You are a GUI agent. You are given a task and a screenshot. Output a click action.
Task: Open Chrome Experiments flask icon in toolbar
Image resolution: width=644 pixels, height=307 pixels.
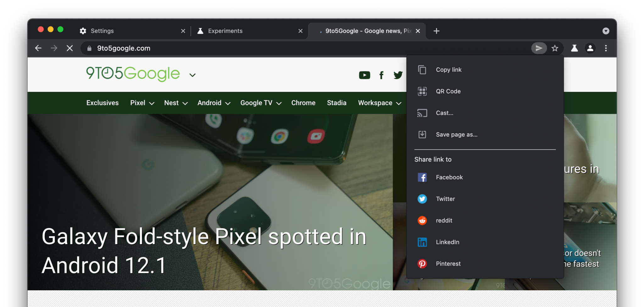pos(575,48)
